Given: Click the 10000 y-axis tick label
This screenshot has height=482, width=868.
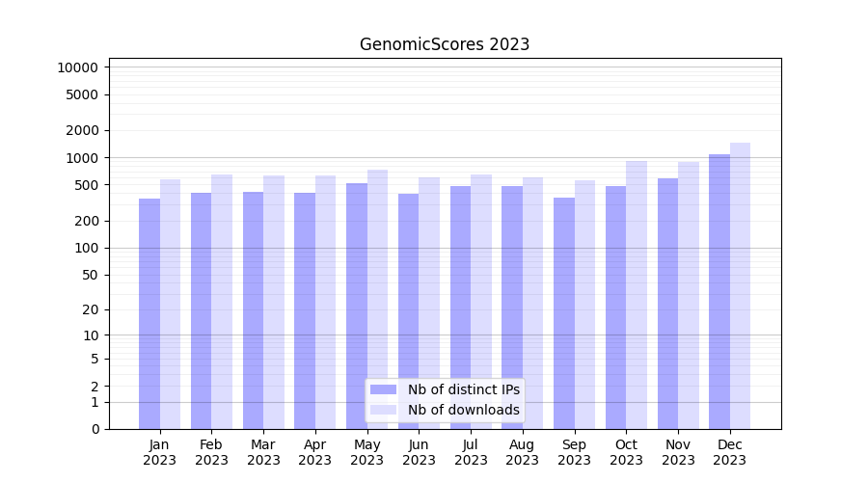Looking at the screenshot, I should pyautogui.click(x=77, y=67).
